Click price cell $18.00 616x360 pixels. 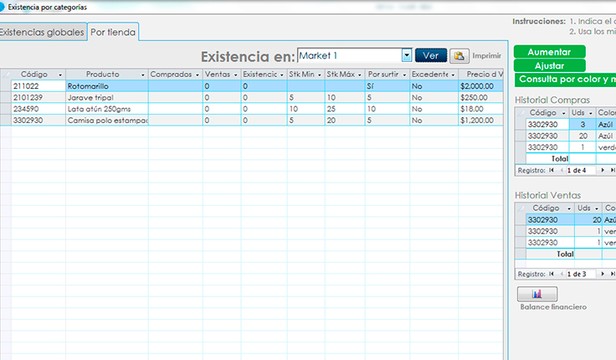point(480,109)
